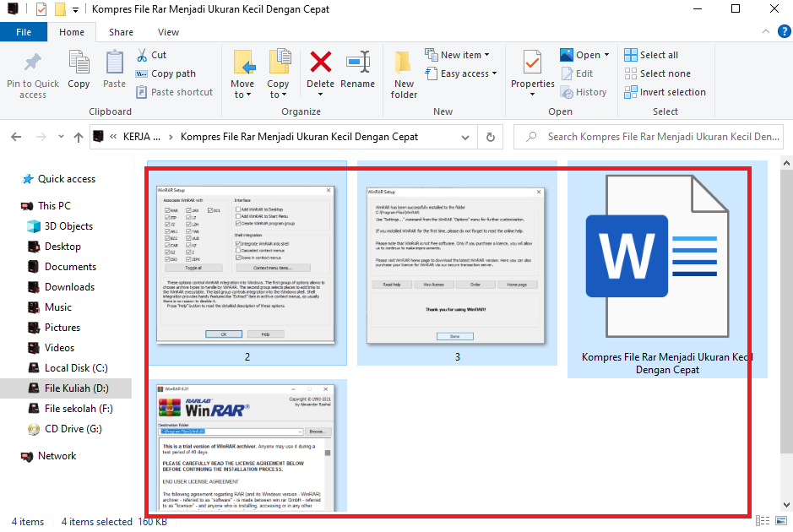This screenshot has height=532, width=793.
Task: Open CD Drive (G:) in sidebar
Action: tap(73, 429)
